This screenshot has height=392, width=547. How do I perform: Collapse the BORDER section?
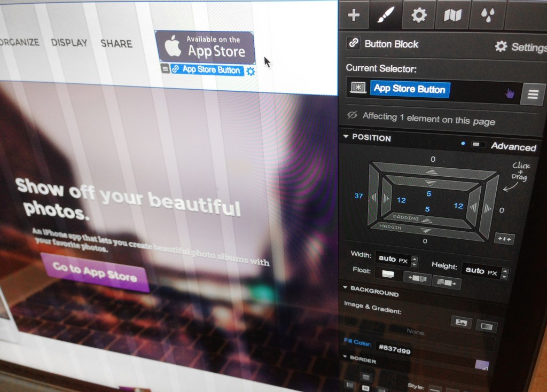coord(360,359)
